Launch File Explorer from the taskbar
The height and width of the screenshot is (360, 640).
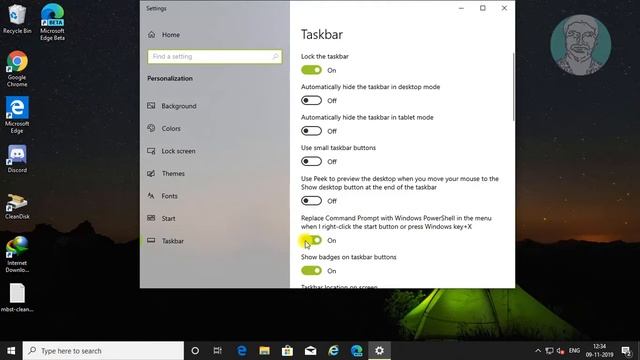pos(264,351)
